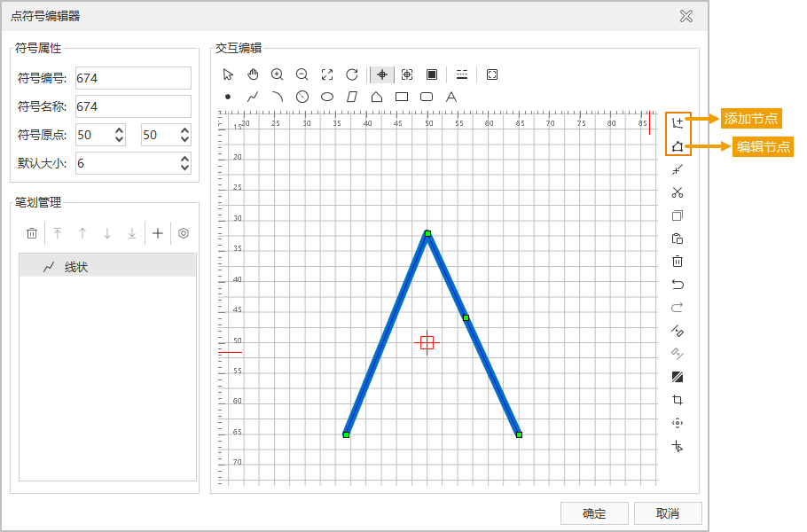Increase 默认大小 value

click(185, 159)
